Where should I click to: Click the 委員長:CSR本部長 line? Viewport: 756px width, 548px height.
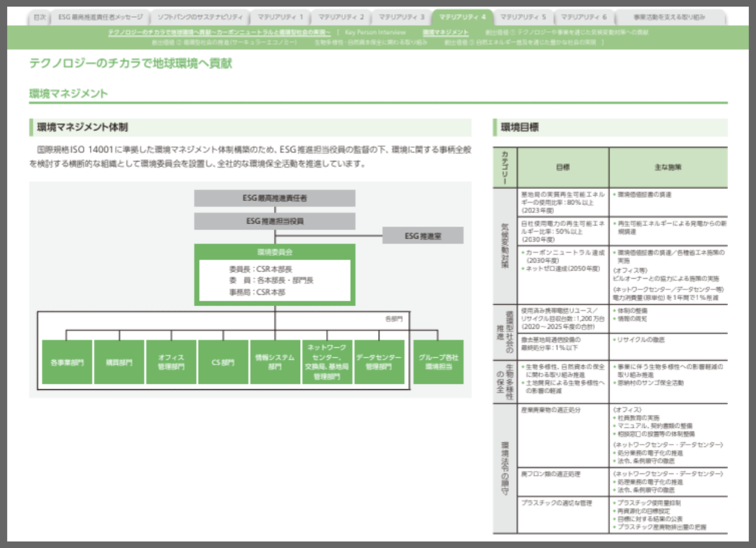pyautogui.click(x=260, y=269)
